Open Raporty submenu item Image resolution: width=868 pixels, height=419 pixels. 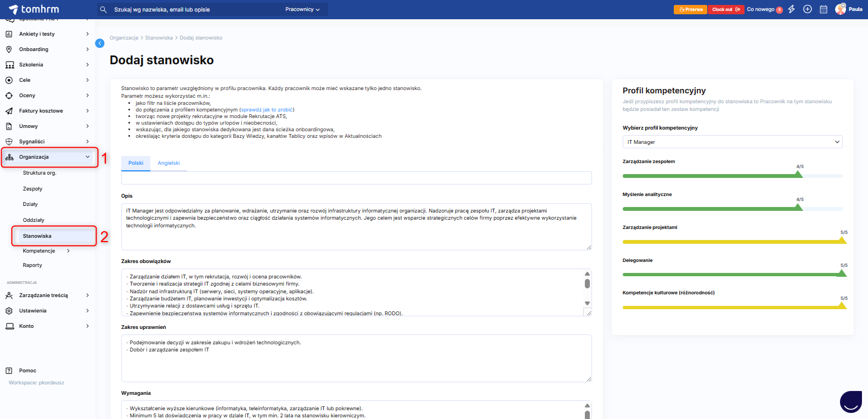pos(32,265)
